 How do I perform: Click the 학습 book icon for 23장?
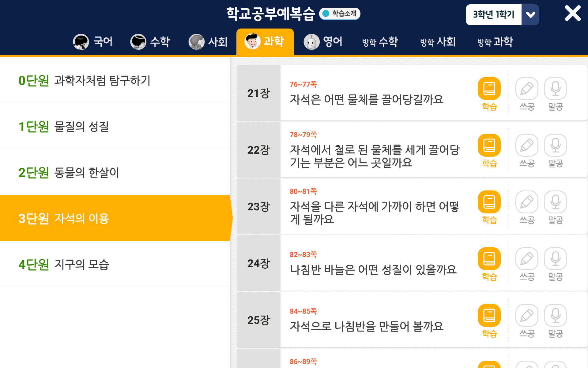point(489,202)
